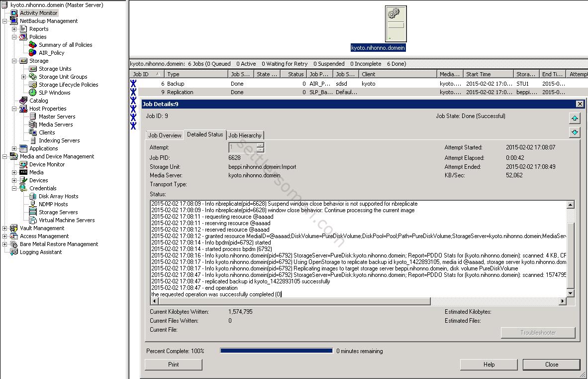Select the Replication job row 9
This screenshot has height=379, width=588.
(359, 92)
